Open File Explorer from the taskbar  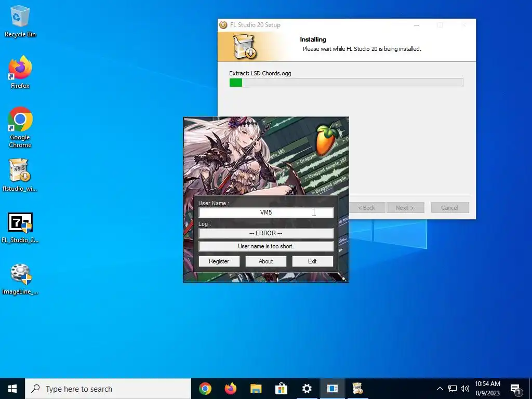click(256, 389)
